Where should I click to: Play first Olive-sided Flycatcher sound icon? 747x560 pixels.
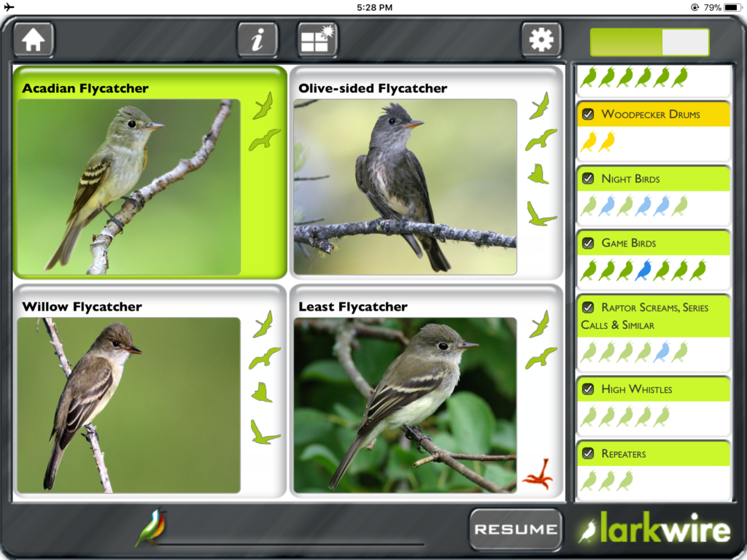540,106
